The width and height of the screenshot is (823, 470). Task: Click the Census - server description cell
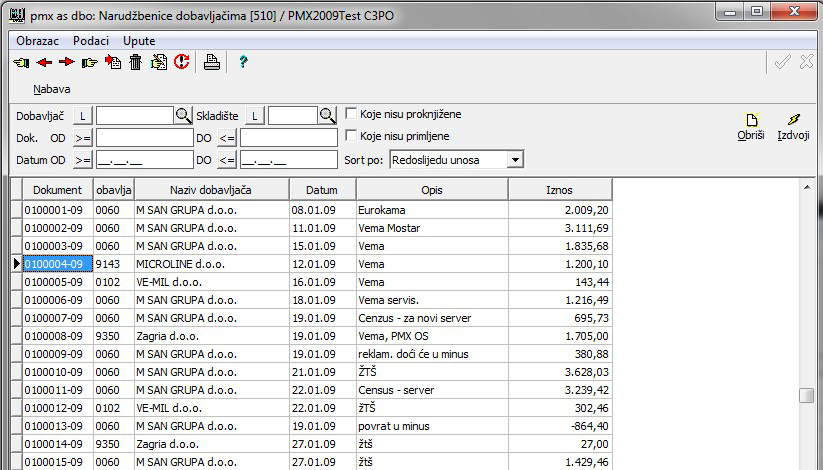(432, 390)
